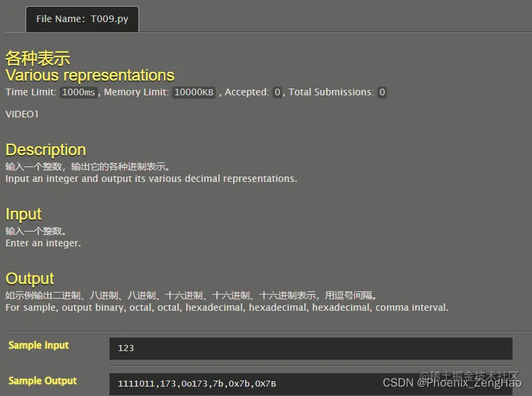Image resolution: width=532 pixels, height=396 pixels.
Task: Open the VIDEO1 link
Action: pos(22,114)
